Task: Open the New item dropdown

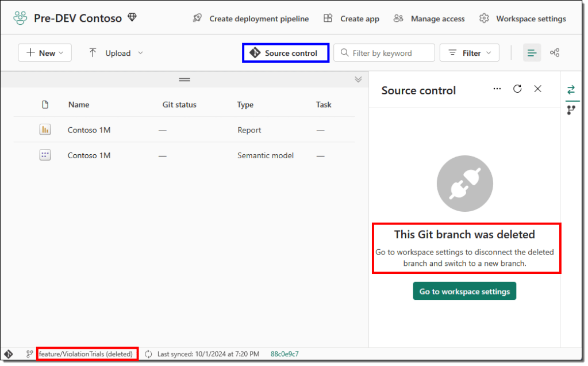Action: 45,53
